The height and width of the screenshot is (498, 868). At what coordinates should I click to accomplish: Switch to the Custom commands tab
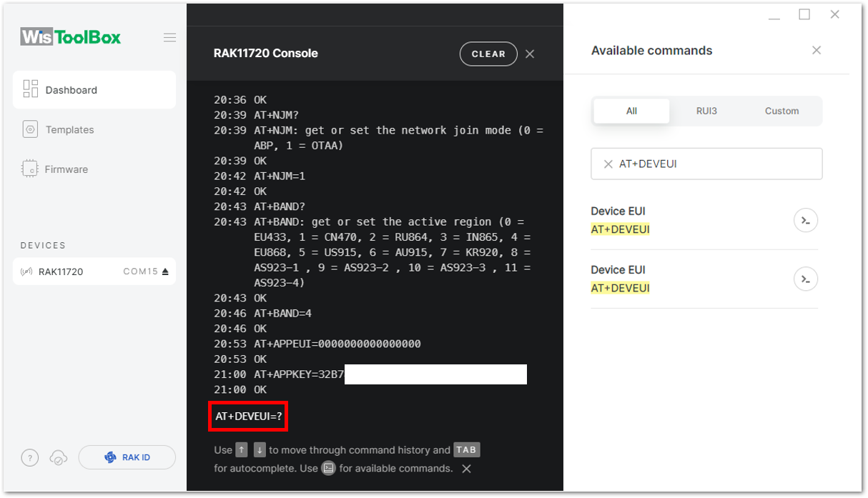(x=781, y=111)
